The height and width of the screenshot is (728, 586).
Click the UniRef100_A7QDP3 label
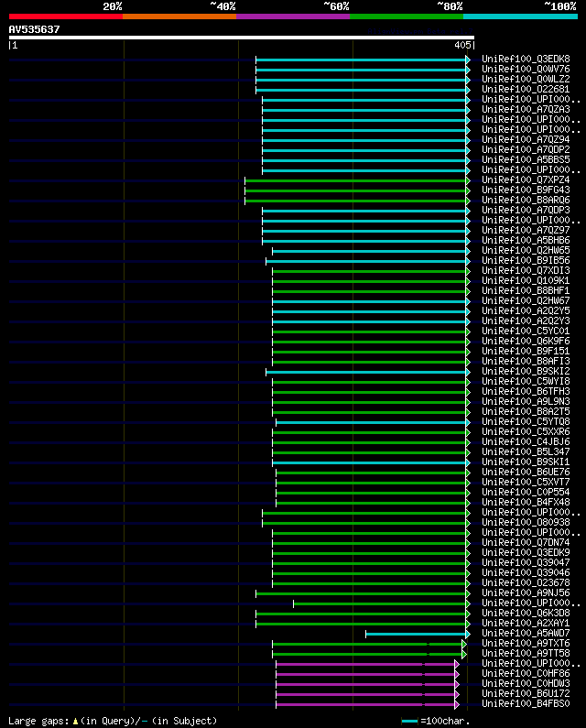(526, 211)
